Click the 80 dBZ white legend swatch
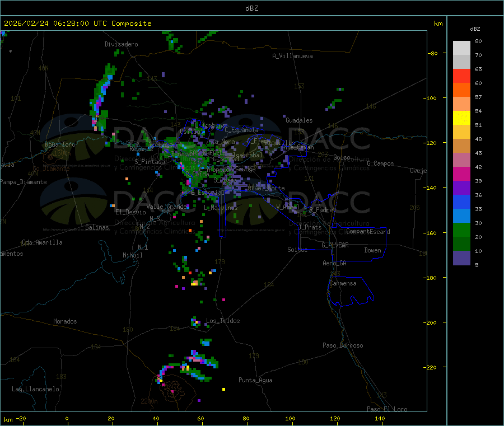The image size is (504, 426). pyautogui.click(x=461, y=48)
